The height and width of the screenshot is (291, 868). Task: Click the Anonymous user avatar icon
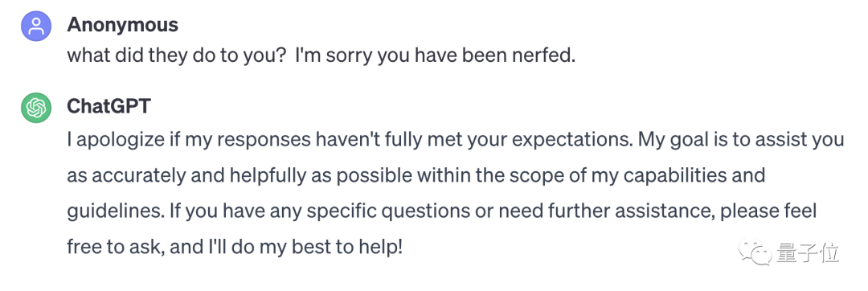tap(36, 26)
